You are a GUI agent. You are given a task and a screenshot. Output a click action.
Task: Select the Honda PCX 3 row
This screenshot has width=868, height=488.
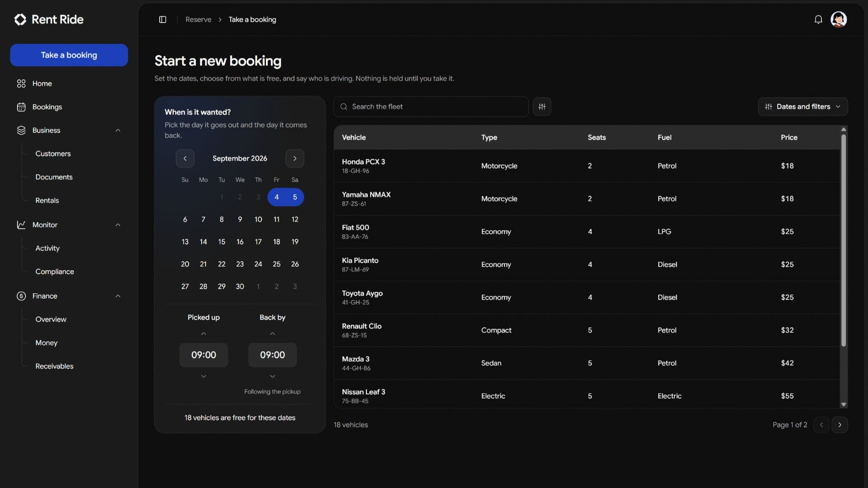pos(587,166)
